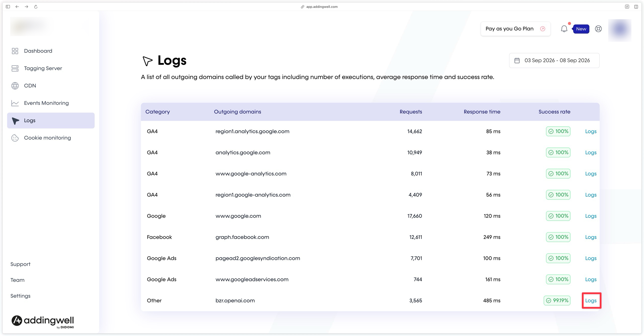This screenshot has width=644, height=336.
Task: Click the Requests column header
Action: [411, 112]
